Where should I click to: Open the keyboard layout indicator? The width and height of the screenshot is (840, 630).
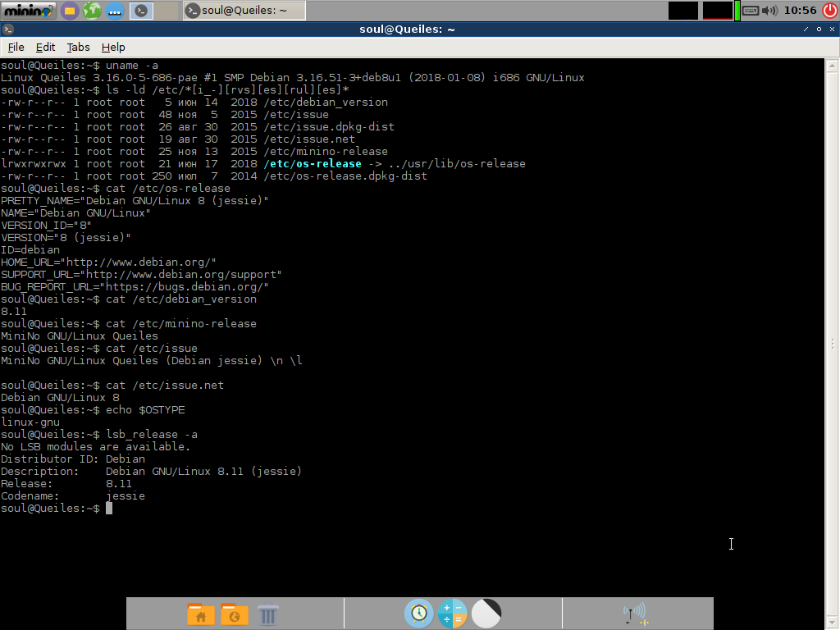751,11
